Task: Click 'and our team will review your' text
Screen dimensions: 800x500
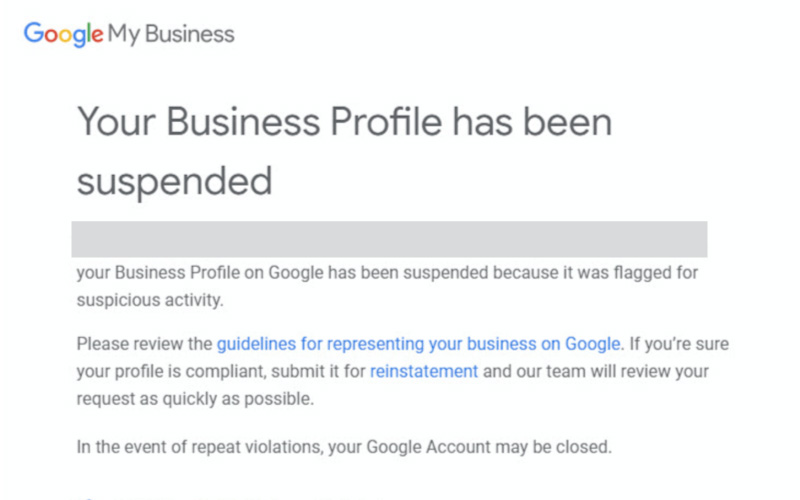Action: tap(596, 371)
